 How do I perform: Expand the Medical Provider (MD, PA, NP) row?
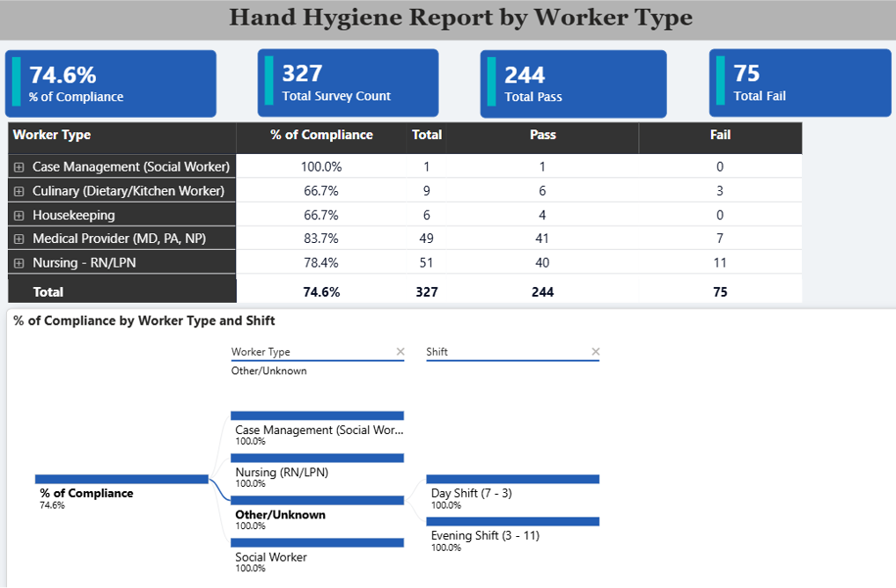[x=18, y=239]
